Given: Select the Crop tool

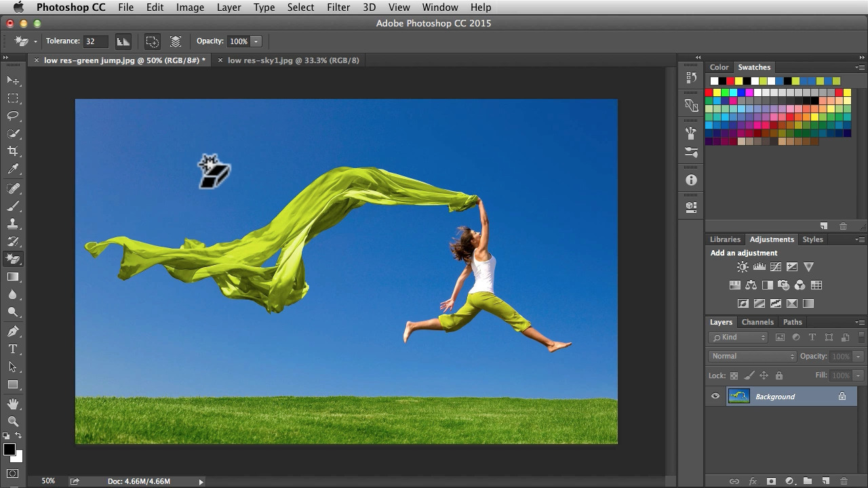Looking at the screenshot, I should click(13, 151).
